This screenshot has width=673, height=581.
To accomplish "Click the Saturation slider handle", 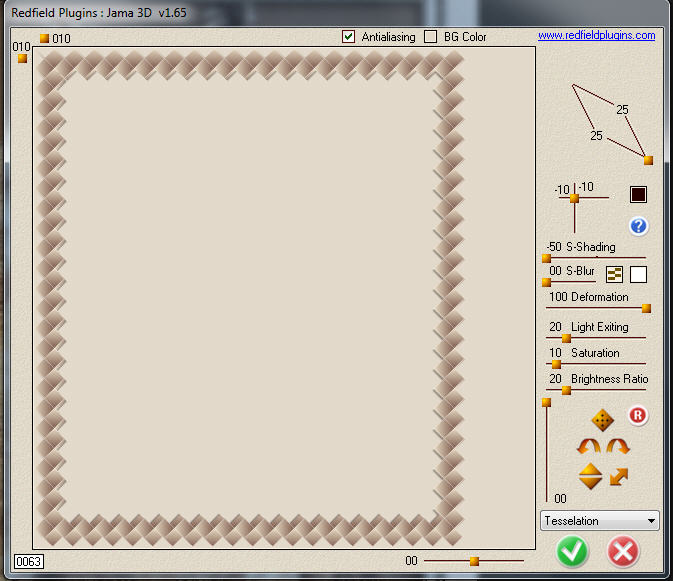I will [557, 364].
